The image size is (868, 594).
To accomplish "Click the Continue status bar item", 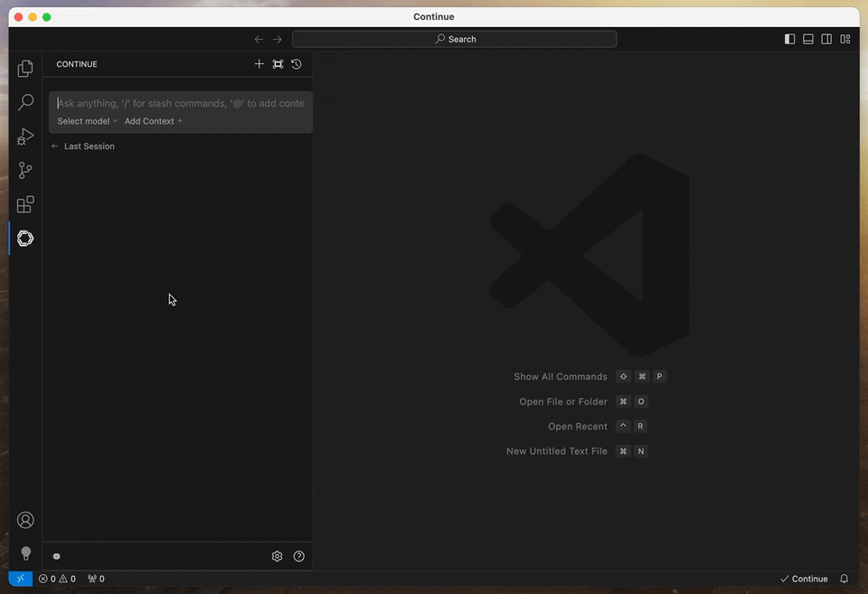I will point(804,579).
